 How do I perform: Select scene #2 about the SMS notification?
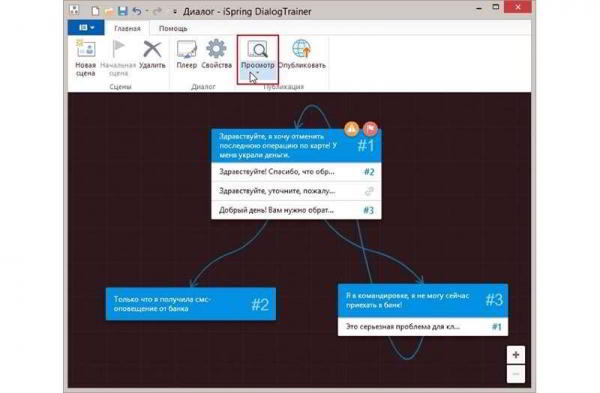click(191, 304)
